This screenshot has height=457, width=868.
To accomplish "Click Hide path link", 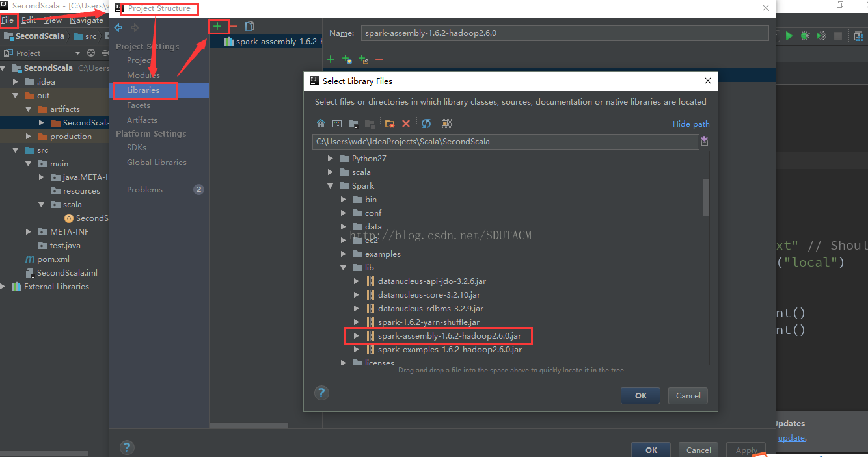I will coord(691,124).
